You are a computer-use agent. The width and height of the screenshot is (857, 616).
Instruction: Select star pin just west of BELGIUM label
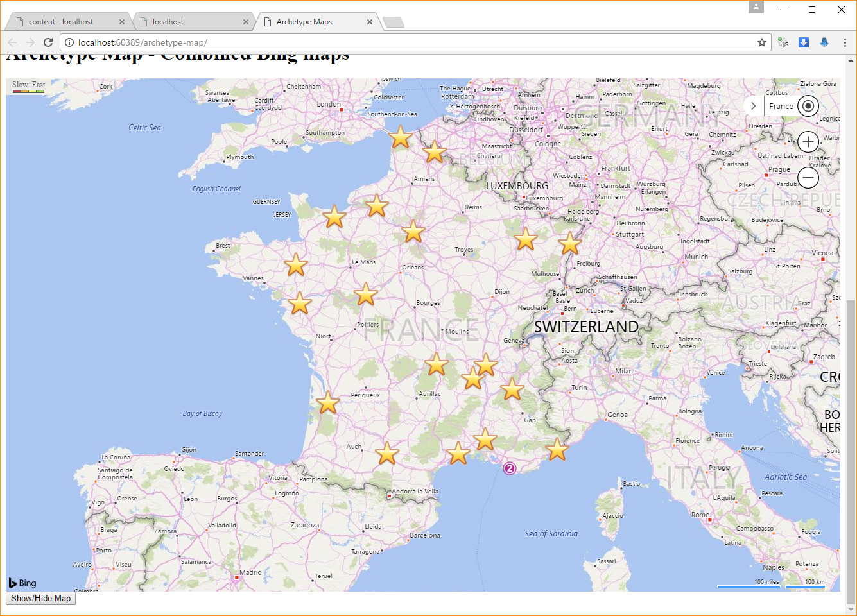point(435,152)
